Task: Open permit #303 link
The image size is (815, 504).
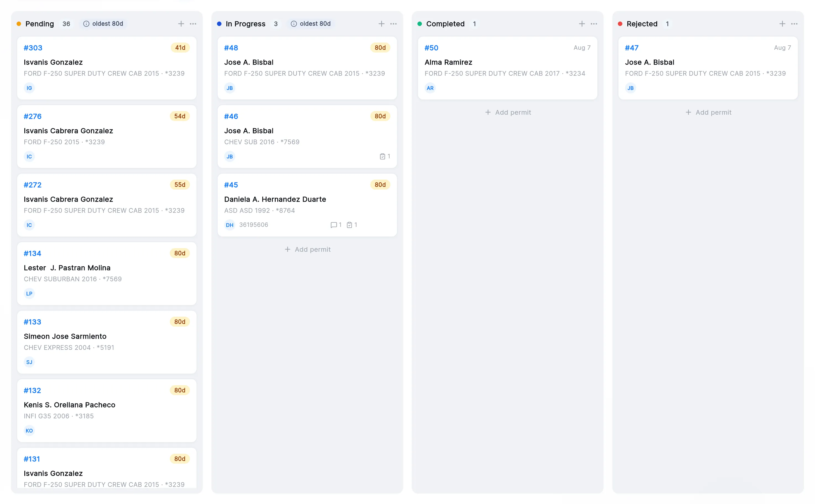Action: pyautogui.click(x=33, y=48)
